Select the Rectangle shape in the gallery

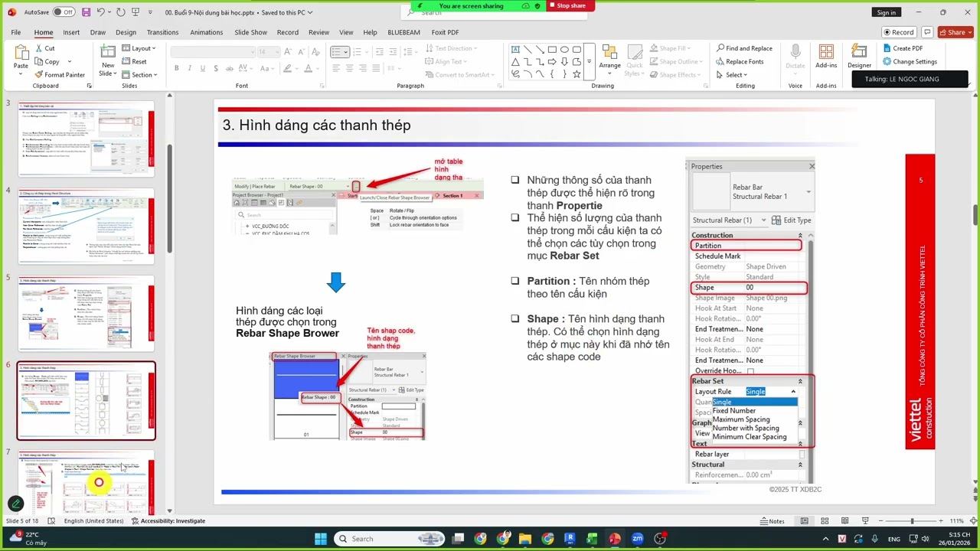pos(552,49)
